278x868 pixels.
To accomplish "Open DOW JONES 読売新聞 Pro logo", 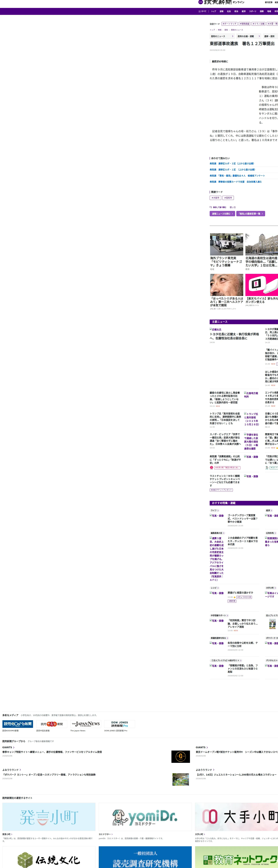I will pos(120,724).
